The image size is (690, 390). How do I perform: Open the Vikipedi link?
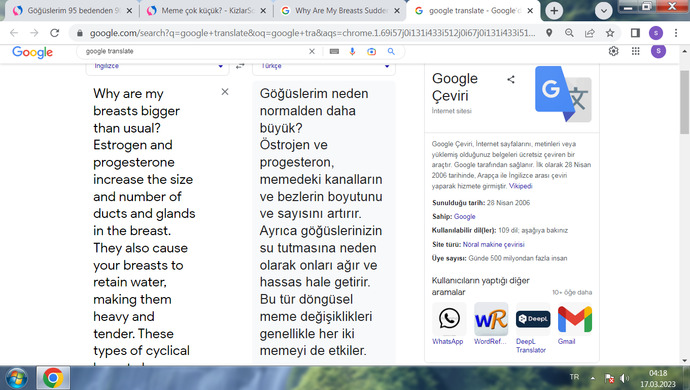coord(521,186)
